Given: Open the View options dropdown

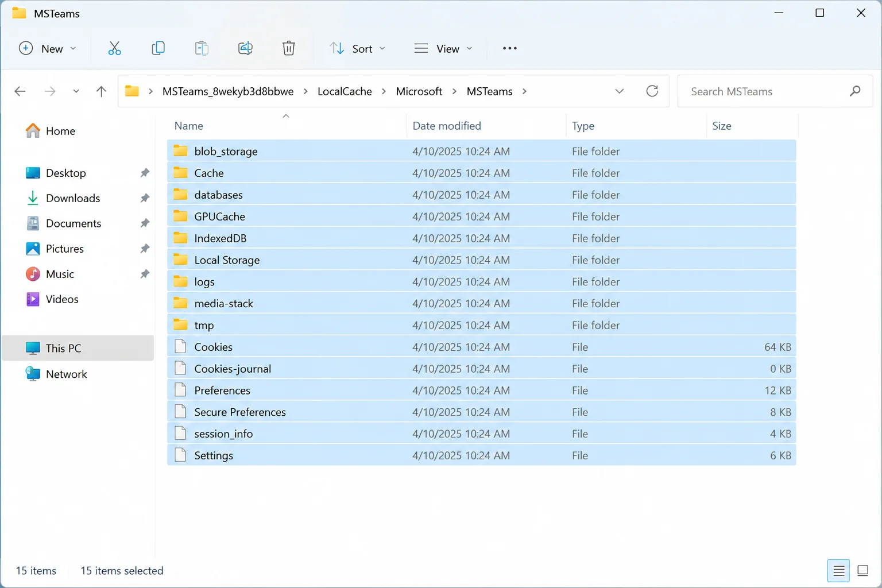Looking at the screenshot, I should (443, 48).
